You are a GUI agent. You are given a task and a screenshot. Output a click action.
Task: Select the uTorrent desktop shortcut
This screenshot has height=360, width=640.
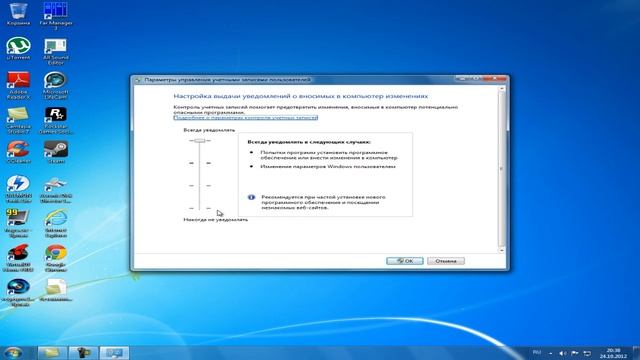18,48
